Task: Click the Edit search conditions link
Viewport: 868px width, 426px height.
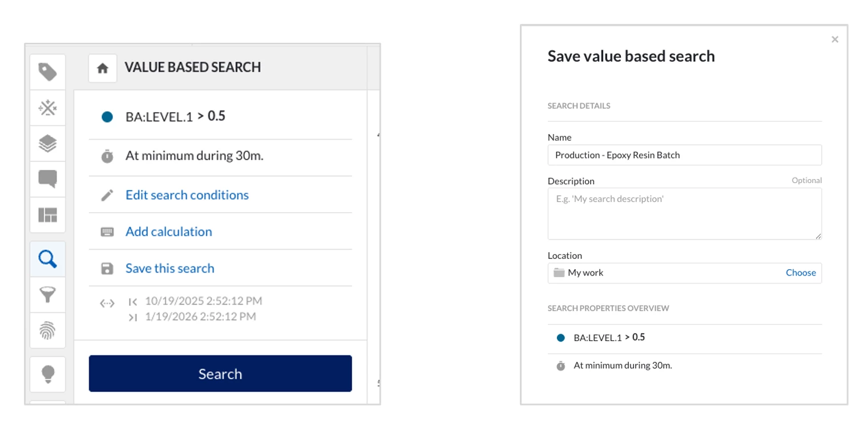Action: pos(187,195)
